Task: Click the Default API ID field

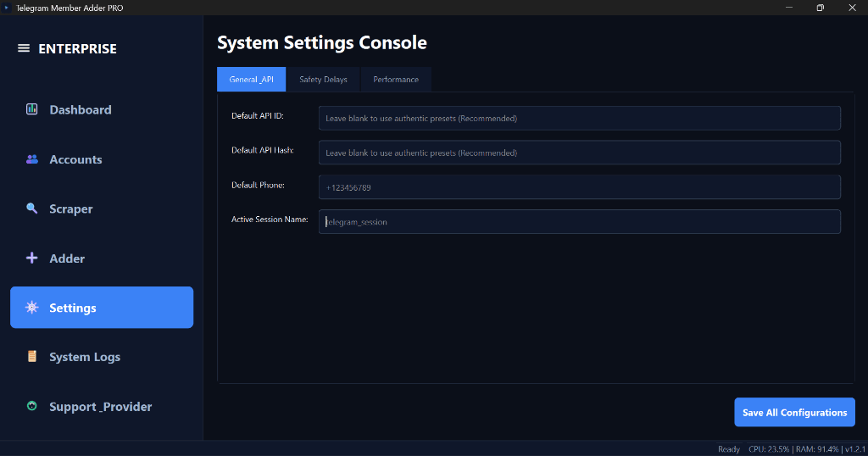Action: point(580,119)
